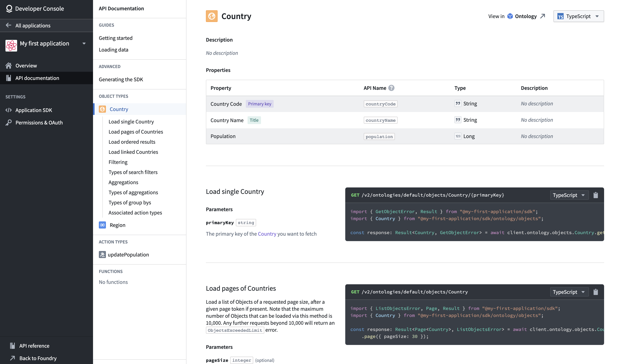The image size is (622, 364).
Task: Open the API Name help tooltip icon
Action: 392,88
